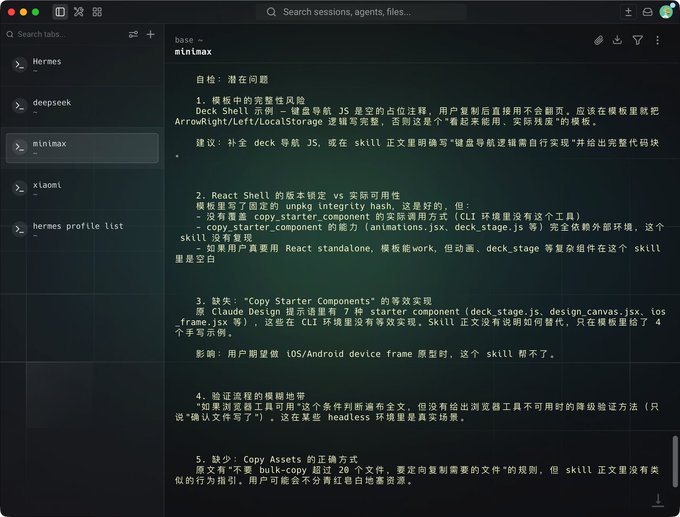Click the Search tabs field
The height and width of the screenshot is (517, 680).
[65, 34]
